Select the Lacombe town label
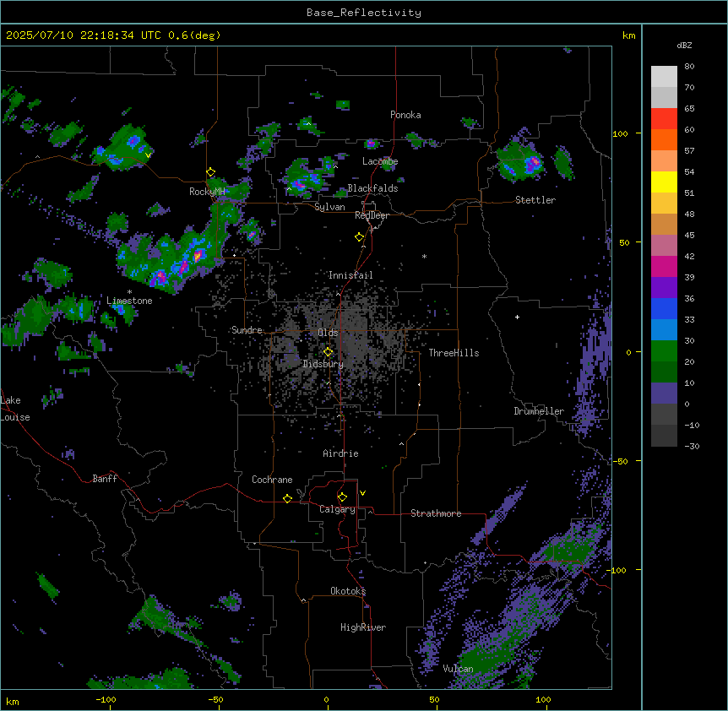The width and height of the screenshot is (728, 711). [380, 161]
